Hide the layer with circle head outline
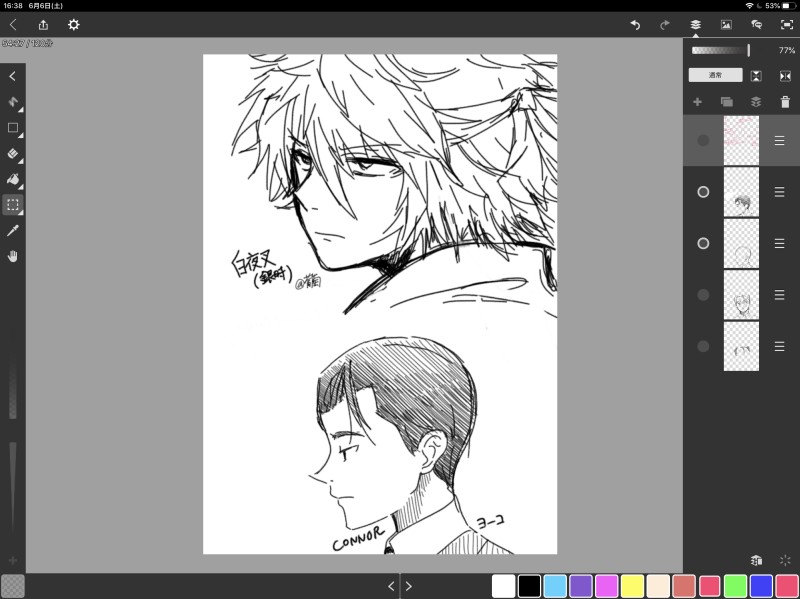 click(703, 243)
